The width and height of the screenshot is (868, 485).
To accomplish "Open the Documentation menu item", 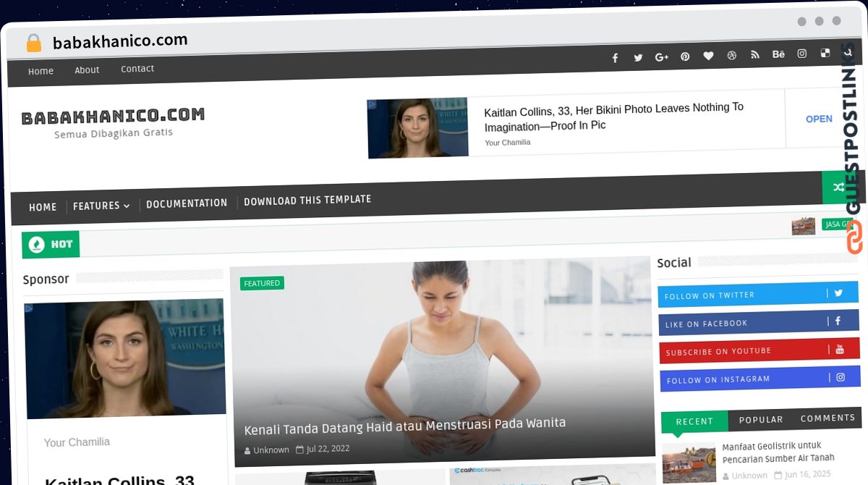I will [x=187, y=203].
